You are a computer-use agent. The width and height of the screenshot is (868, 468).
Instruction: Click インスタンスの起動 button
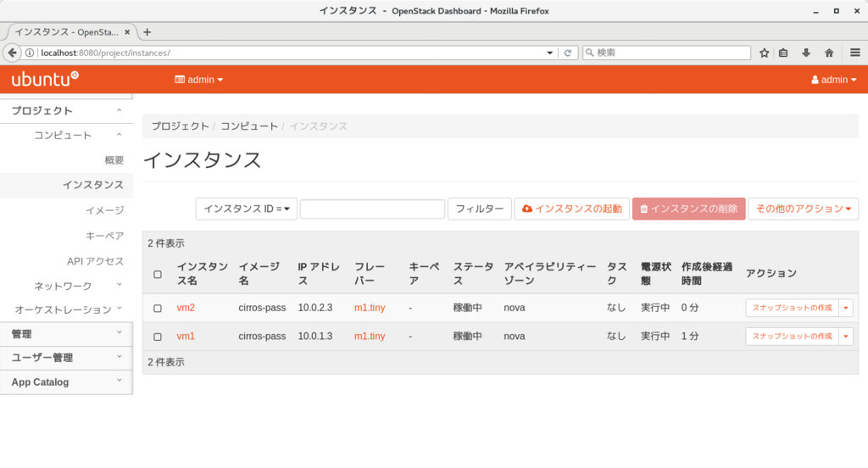pyautogui.click(x=572, y=209)
